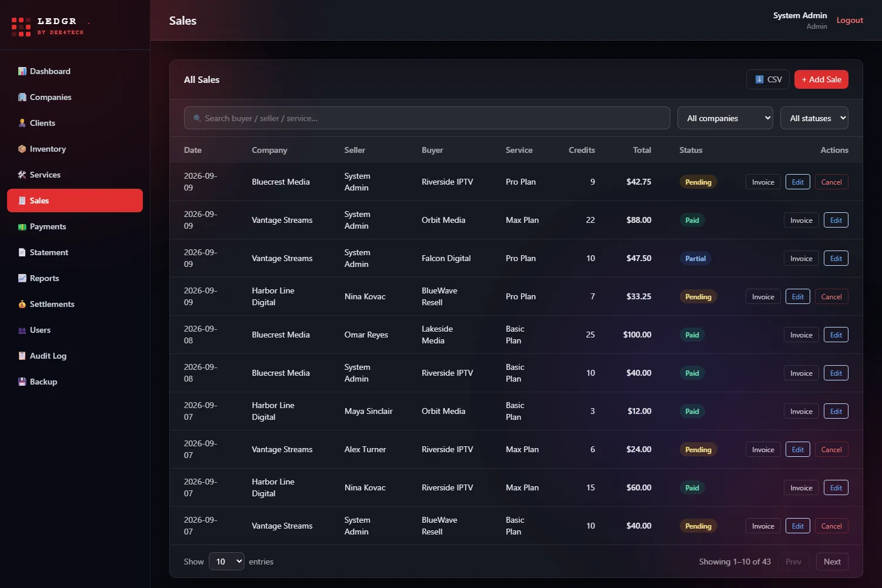Click the Services tools icon
This screenshot has height=588, width=882.
[x=22, y=175]
